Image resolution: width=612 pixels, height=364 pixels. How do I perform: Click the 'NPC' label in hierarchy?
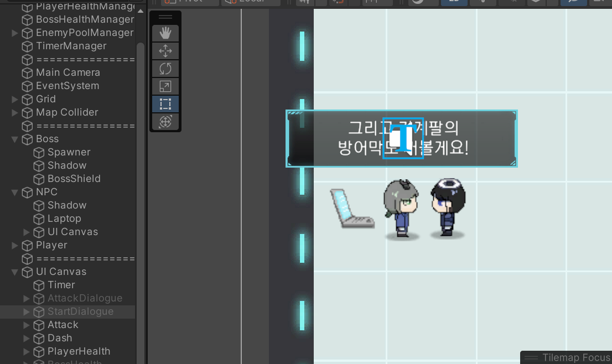[x=46, y=192]
